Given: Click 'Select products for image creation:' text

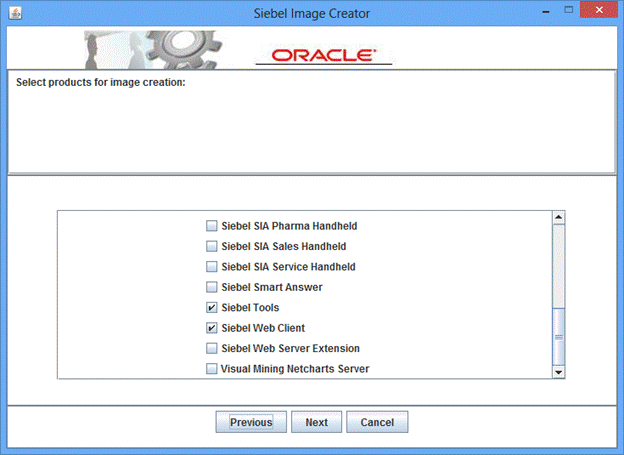Looking at the screenshot, I should (101, 82).
